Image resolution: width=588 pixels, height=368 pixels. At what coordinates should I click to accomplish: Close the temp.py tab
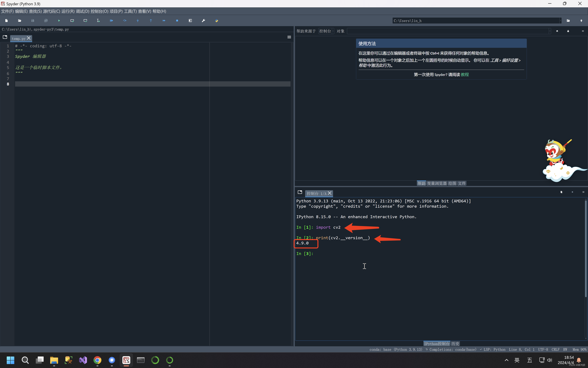[29, 38]
